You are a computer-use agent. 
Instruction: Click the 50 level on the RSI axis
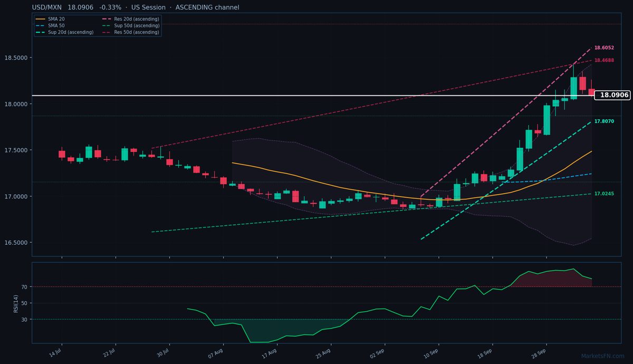(x=24, y=303)
